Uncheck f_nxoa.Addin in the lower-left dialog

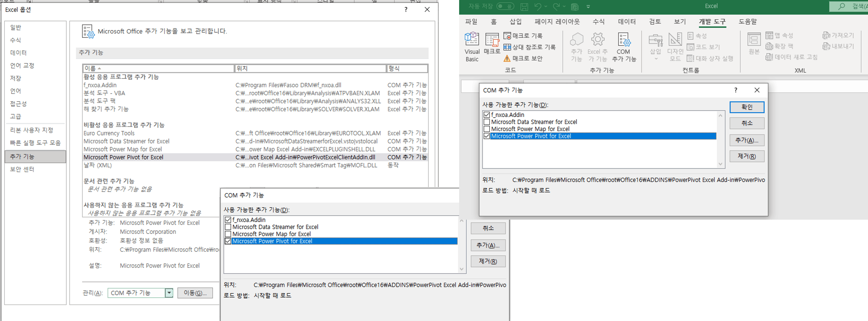[228, 220]
